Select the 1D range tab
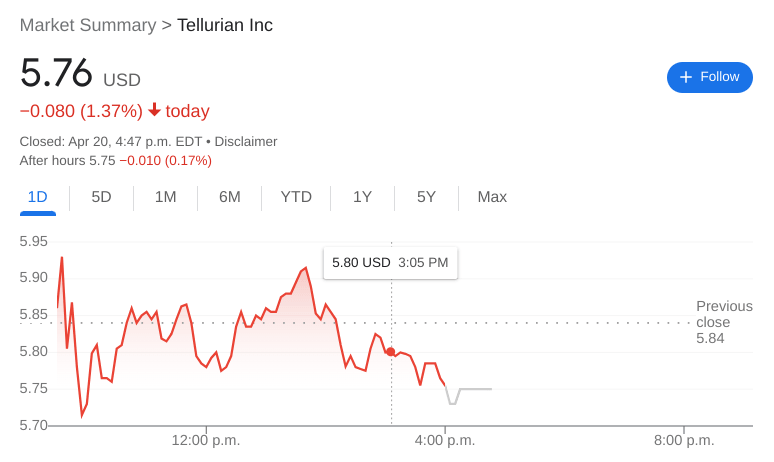Screen dimensions: 774x462 tap(37, 197)
